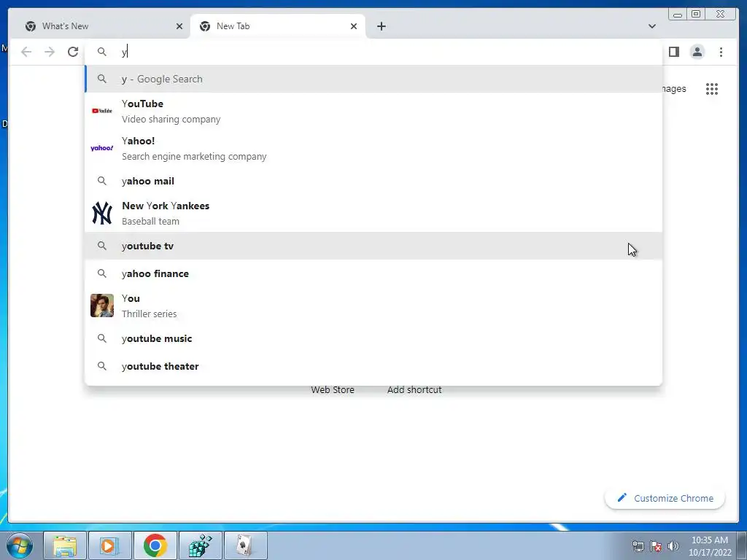Open the Google apps grid
747x560 pixels.
tap(712, 89)
